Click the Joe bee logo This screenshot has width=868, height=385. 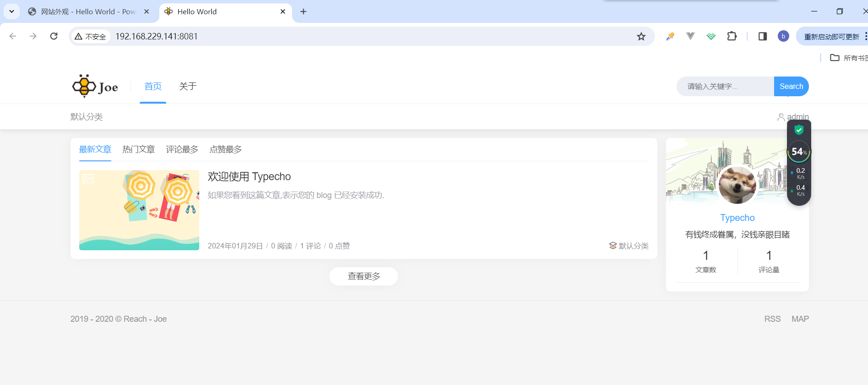click(95, 86)
